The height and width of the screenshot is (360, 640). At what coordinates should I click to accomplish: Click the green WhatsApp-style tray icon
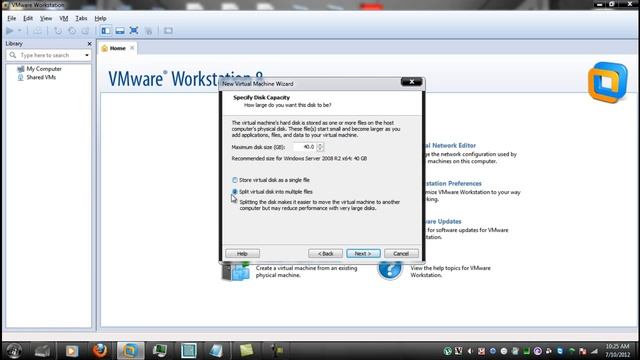[x=448, y=351]
